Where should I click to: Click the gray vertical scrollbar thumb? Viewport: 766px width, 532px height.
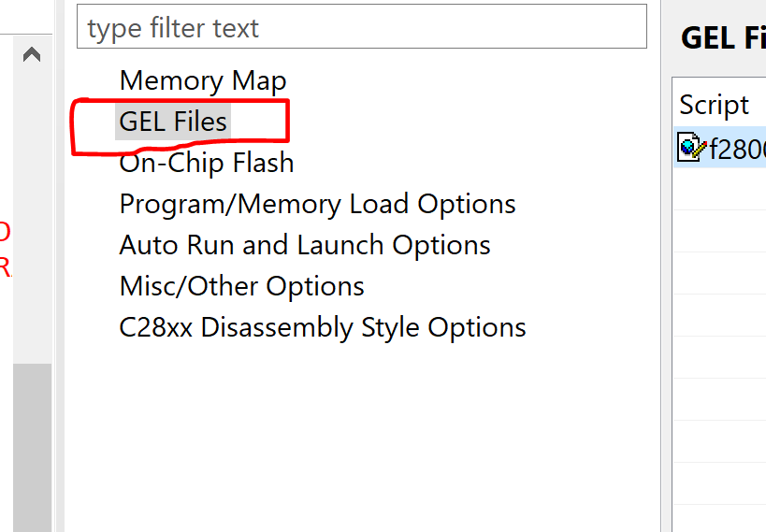coord(32,448)
